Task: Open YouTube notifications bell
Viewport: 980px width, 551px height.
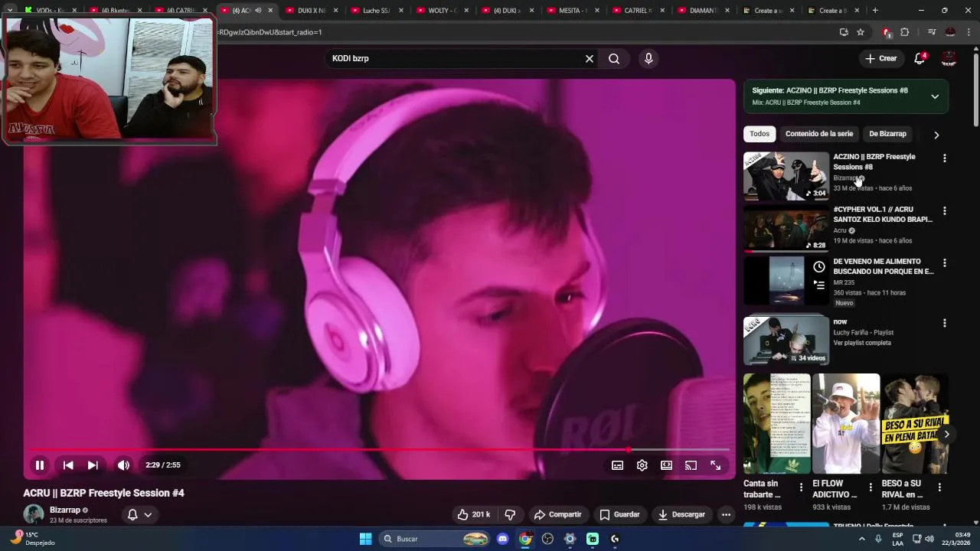Action: [920, 59]
